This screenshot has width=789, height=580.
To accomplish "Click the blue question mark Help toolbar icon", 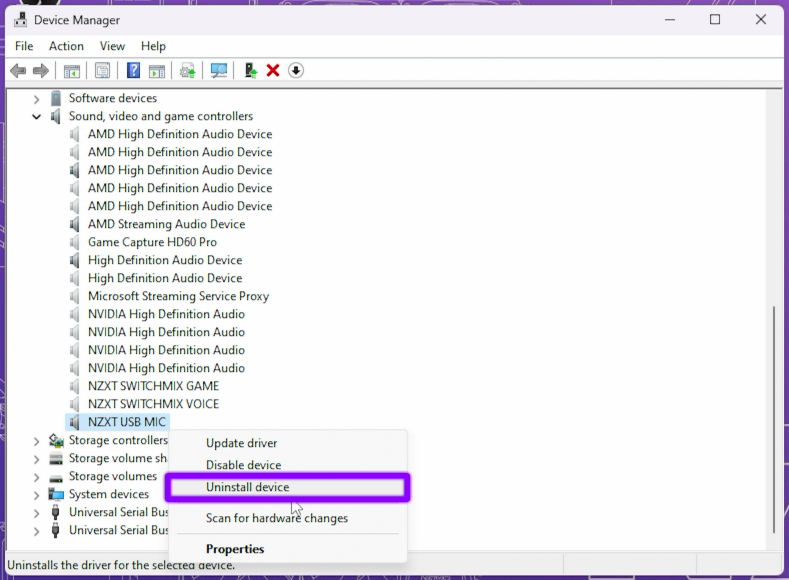I will (133, 71).
